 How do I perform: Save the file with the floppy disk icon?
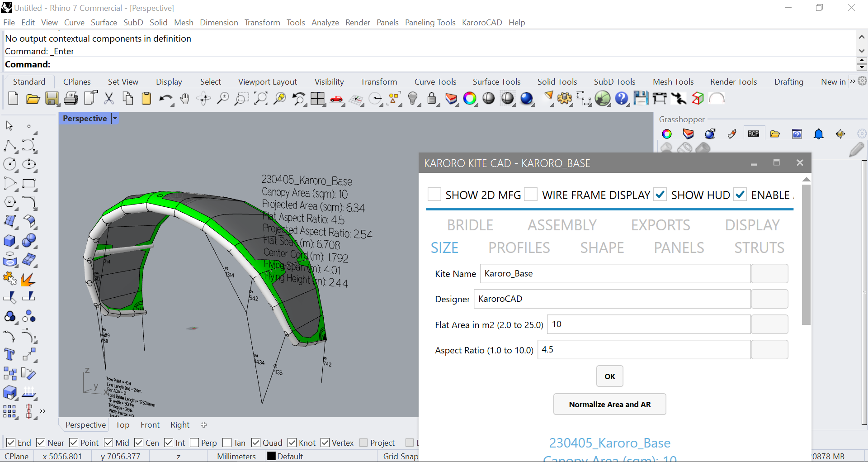[52, 98]
